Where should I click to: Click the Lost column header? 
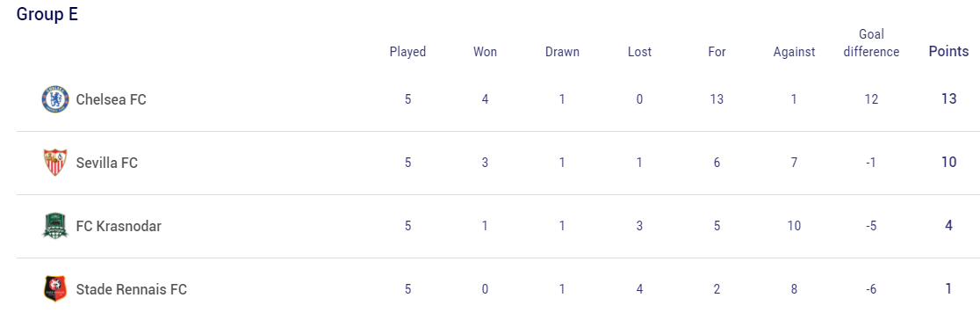[x=639, y=52]
